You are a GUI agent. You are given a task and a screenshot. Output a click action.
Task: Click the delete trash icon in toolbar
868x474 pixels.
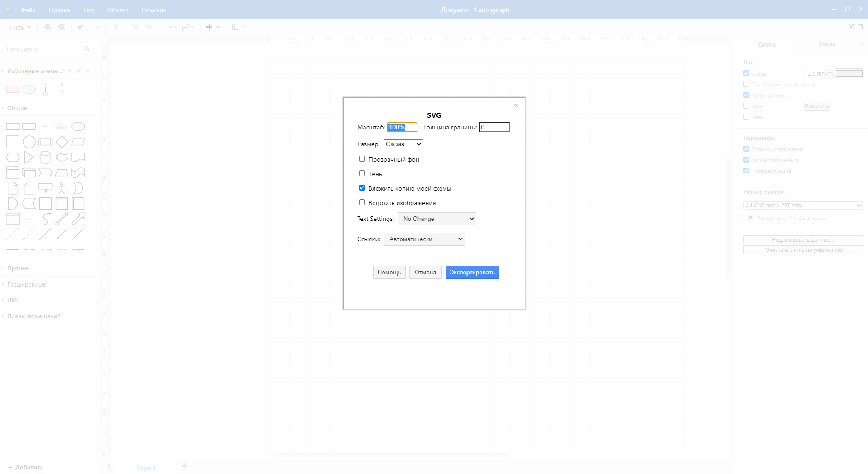pos(116,27)
